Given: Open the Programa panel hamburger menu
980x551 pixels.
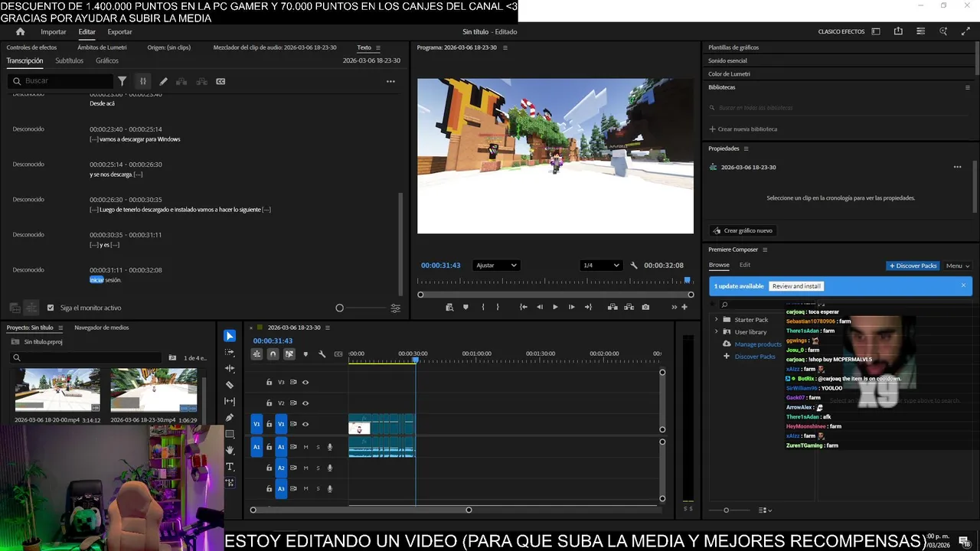Looking at the screenshot, I should tap(505, 47).
